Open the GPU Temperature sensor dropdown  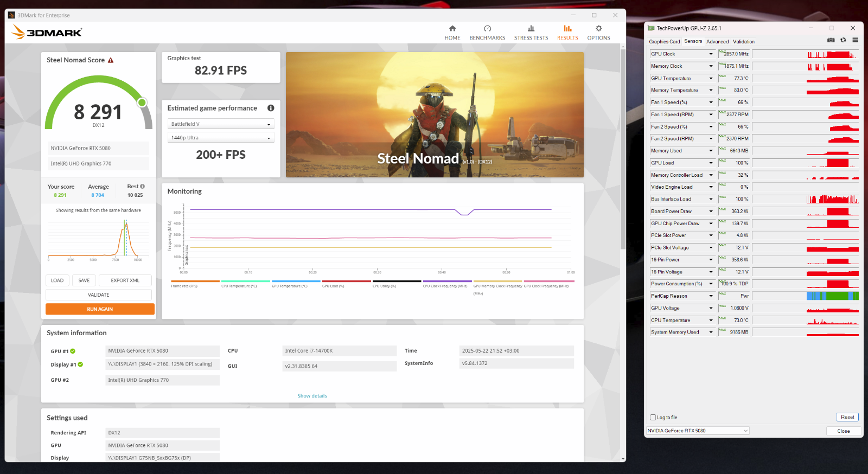click(711, 79)
